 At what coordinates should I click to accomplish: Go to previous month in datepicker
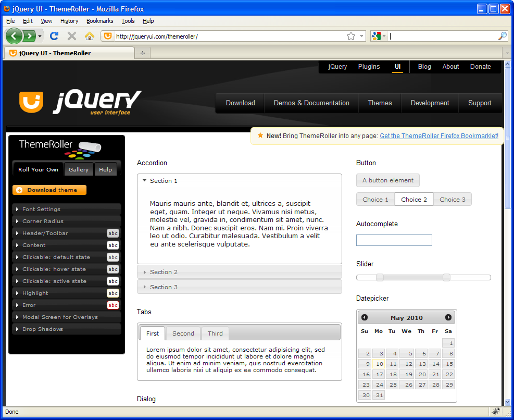click(365, 317)
